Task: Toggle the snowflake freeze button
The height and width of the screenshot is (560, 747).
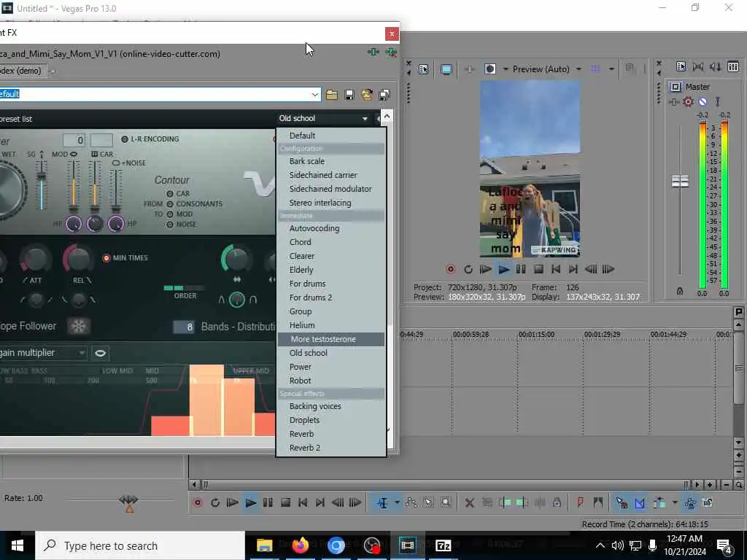Action: [79, 326]
